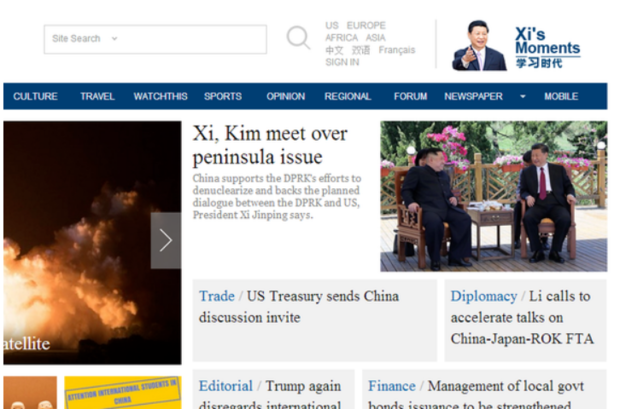Image resolution: width=620 pixels, height=409 pixels.
Task: Advance the slideshow with the next arrow
Action: click(166, 240)
